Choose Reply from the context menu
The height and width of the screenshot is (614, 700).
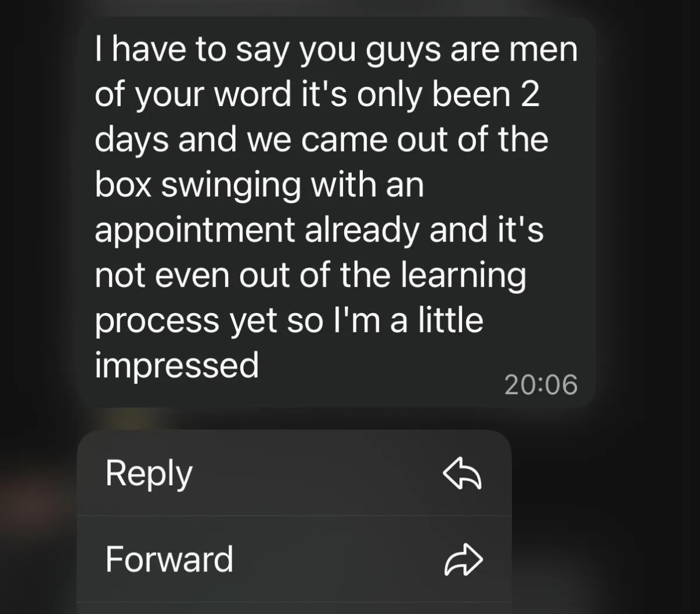pyautogui.click(x=294, y=473)
